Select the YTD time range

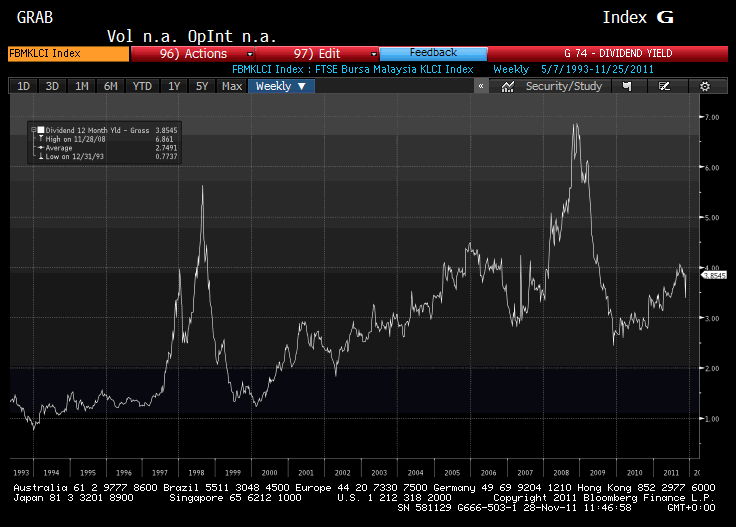click(142, 86)
